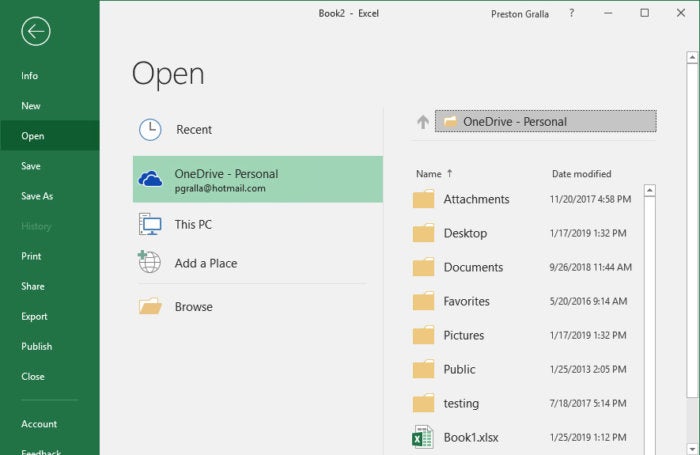The height and width of the screenshot is (455, 700).
Task: Click the testing folder icon
Action: (423, 403)
